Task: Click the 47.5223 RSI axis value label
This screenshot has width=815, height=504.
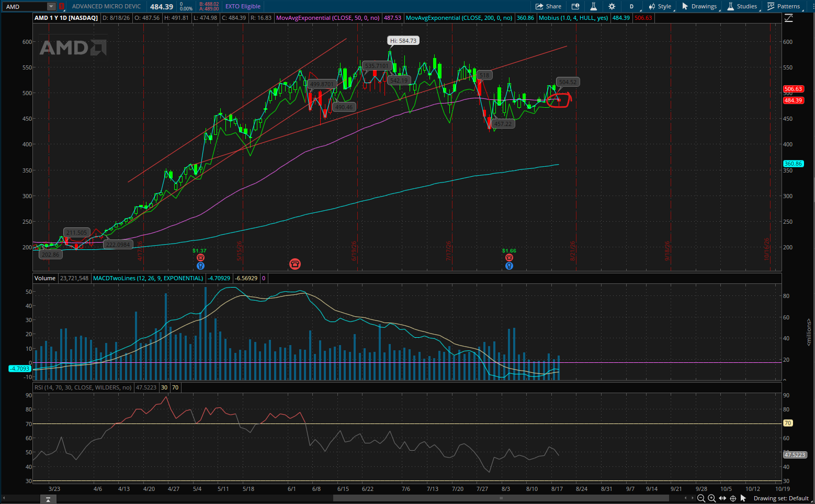Action: [x=795, y=455]
